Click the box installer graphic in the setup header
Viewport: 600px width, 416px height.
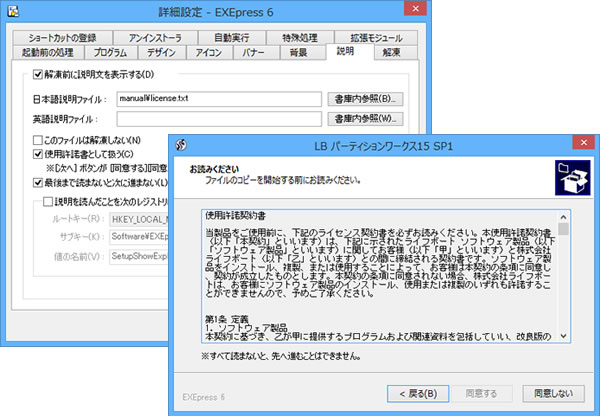(x=572, y=178)
